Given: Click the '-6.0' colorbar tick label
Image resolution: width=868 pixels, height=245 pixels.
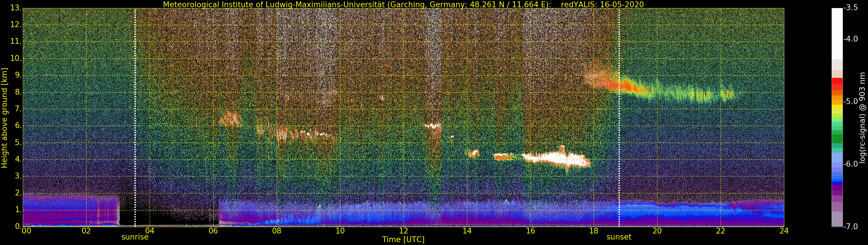Looking at the screenshot, I should point(850,164).
